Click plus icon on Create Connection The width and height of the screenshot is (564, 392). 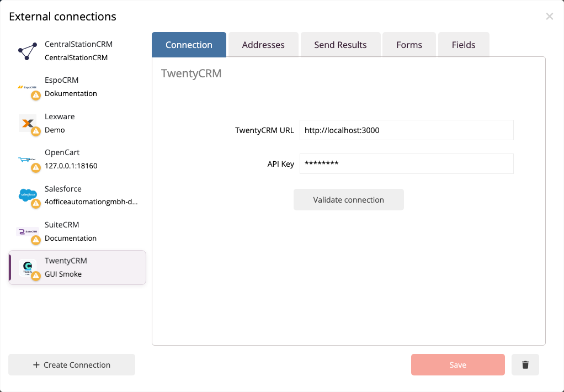pos(36,364)
